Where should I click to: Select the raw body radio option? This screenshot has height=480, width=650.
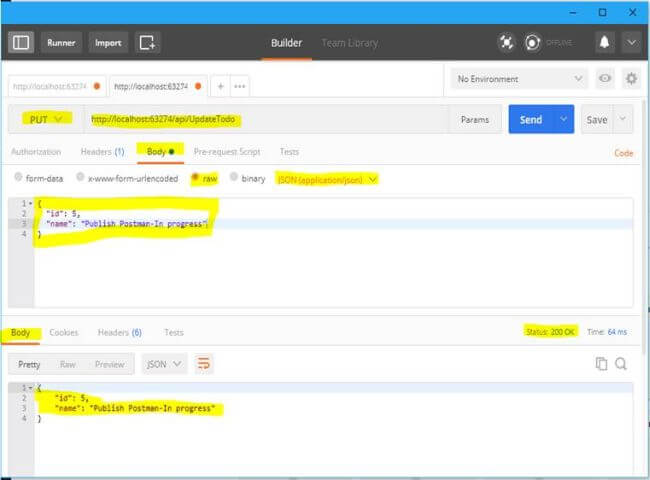pyautogui.click(x=194, y=177)
